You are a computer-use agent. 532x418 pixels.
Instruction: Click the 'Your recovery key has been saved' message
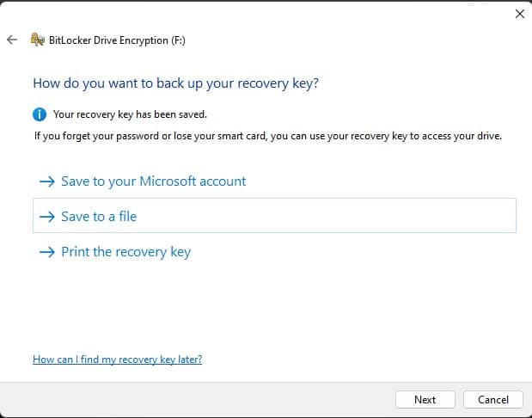click(x=130, y=114)
